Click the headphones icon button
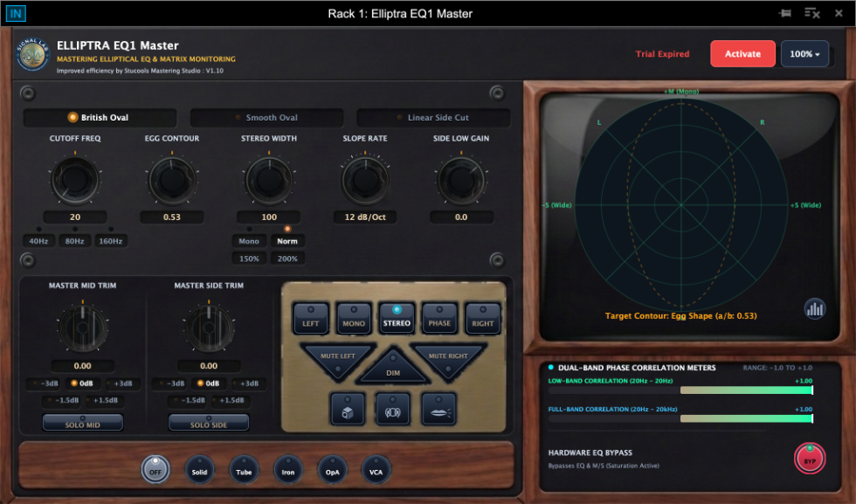 392,409
